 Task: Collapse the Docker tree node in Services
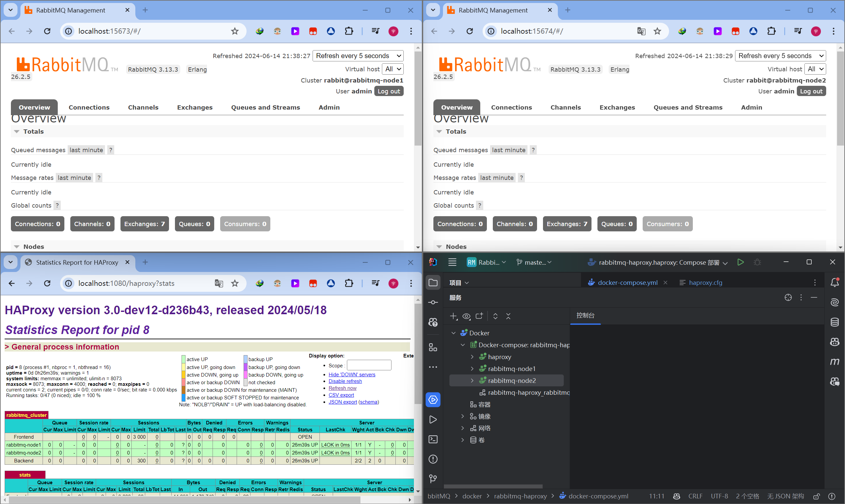click(454, 333)
